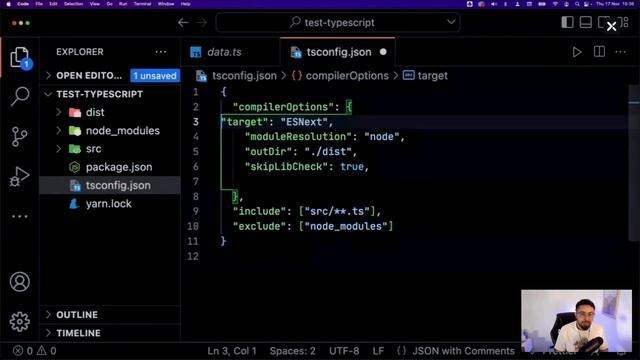The image size is (640, 360).
Task: Open the Accounts menu icon
Action: point(20,282)
